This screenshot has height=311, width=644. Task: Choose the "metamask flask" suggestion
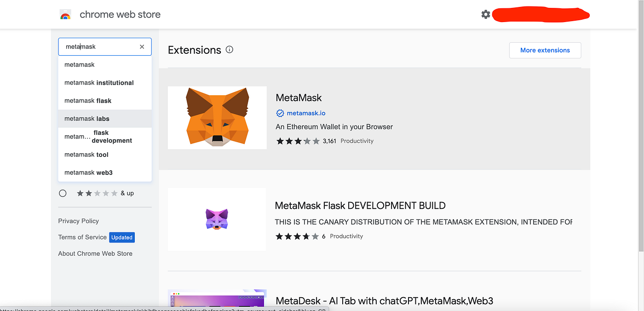[105, 101]
